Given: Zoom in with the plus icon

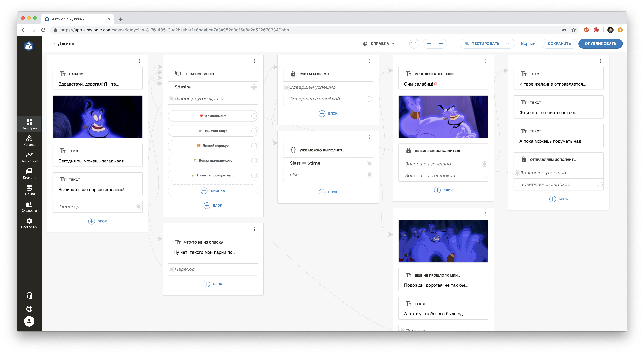Looking at the screenshot, I should (429, 44).
